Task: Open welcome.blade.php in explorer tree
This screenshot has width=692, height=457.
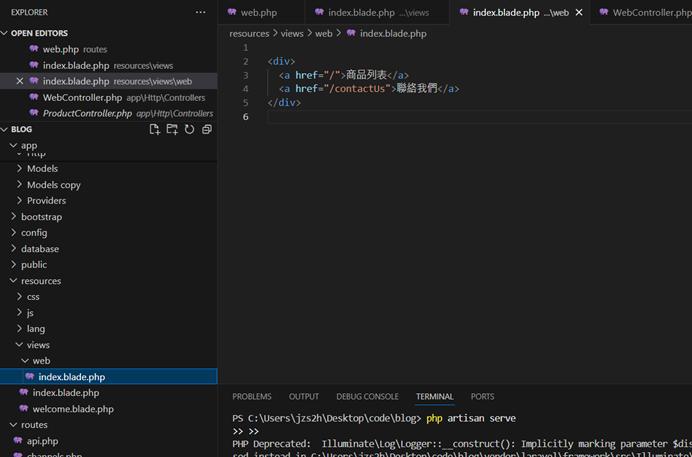Action: 109,408
